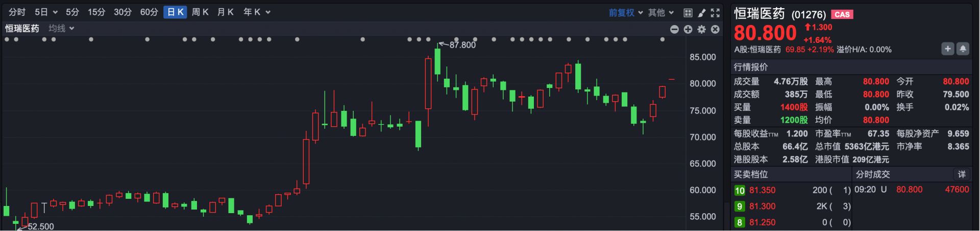The width and height of the screenshot is (980, 231).
Task: Open chart settings gear icon
Action: coord(702,30)
